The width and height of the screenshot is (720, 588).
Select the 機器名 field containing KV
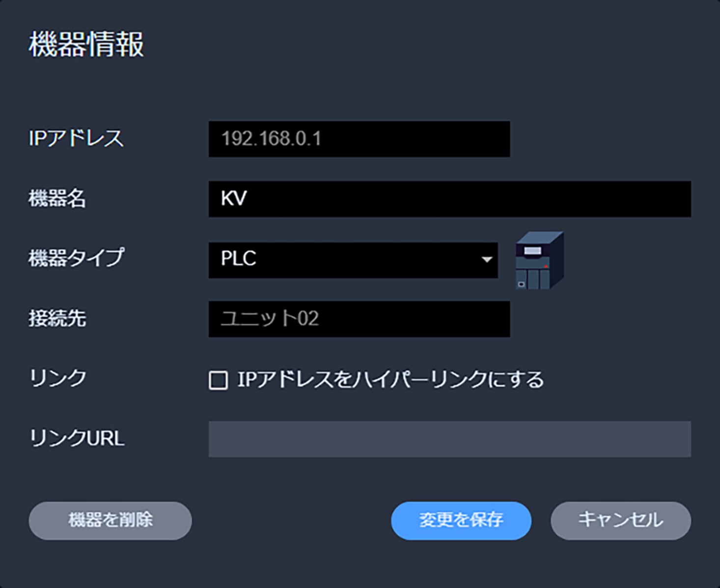[x=450, y=198]
